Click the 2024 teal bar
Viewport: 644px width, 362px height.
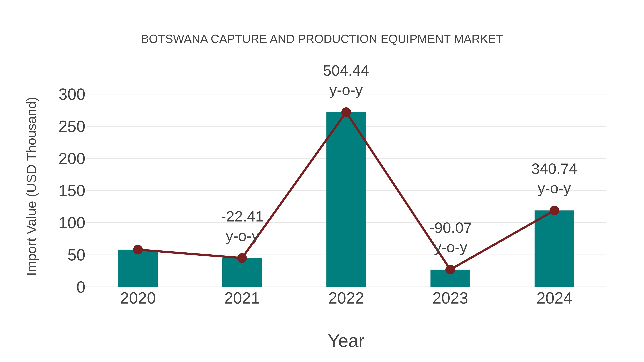(554, 249)
